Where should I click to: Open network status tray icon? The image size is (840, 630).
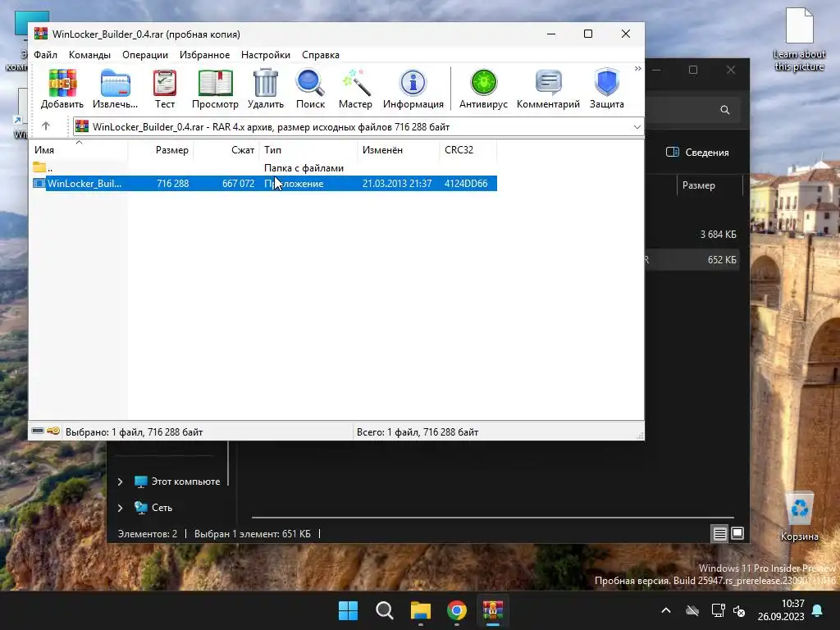point(718,610)
